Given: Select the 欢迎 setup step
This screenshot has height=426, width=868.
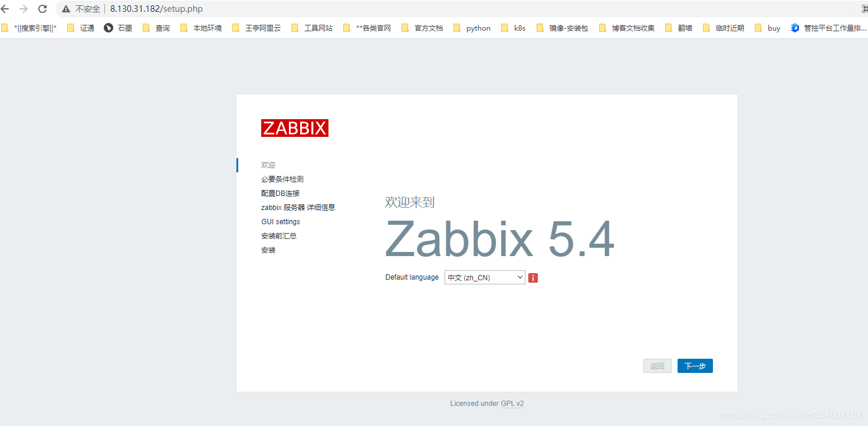Looking at the screenshot, I should click(x=268, y=165).
